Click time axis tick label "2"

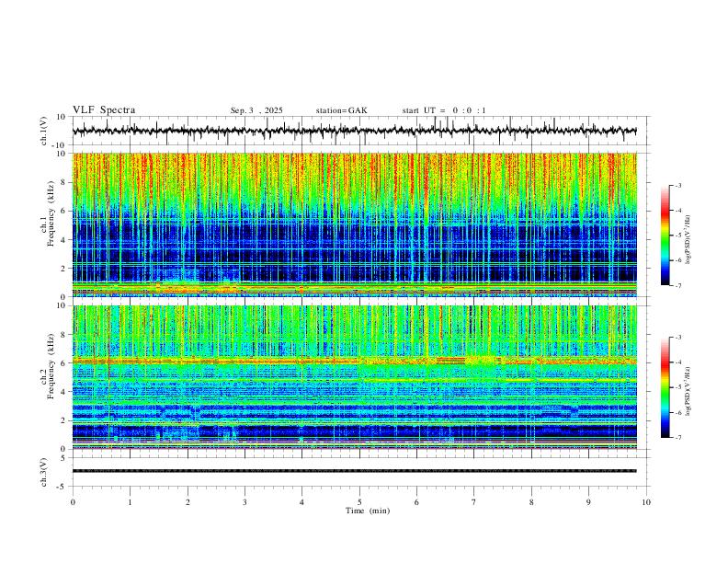tap(188, 502)
